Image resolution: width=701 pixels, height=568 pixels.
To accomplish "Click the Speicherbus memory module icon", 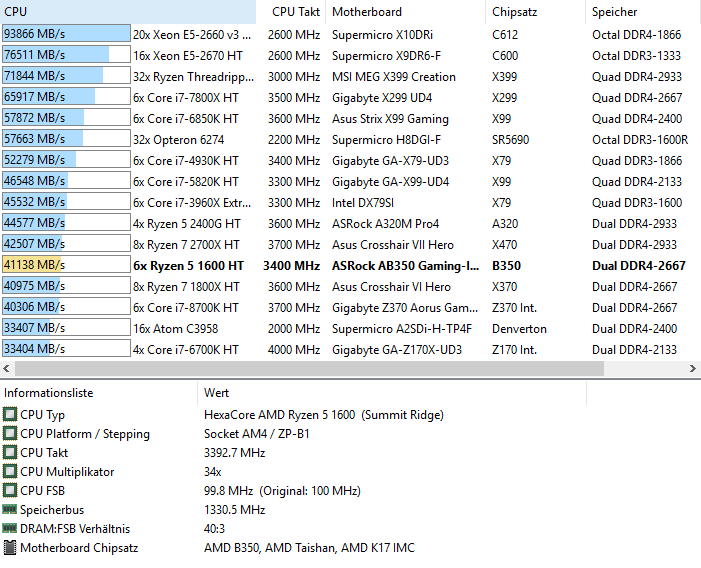I will point(9,509).
